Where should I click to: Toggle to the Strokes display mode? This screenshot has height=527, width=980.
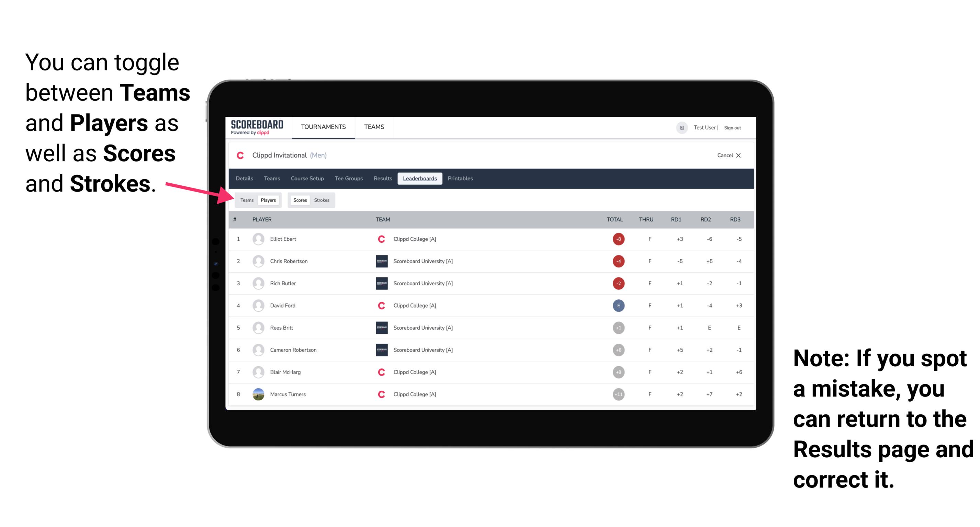(x=323, y=200)
